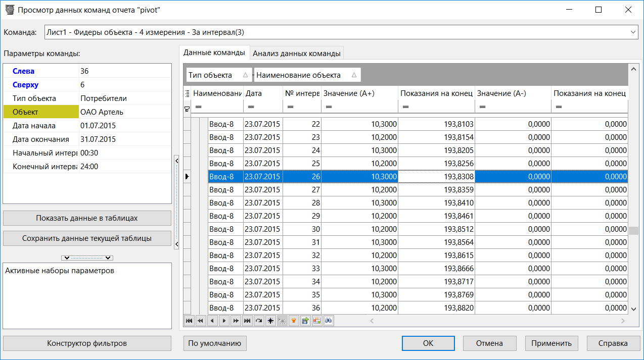
Task: Toggle sort on Наименование объекта header
Action: tap(307, 74)
